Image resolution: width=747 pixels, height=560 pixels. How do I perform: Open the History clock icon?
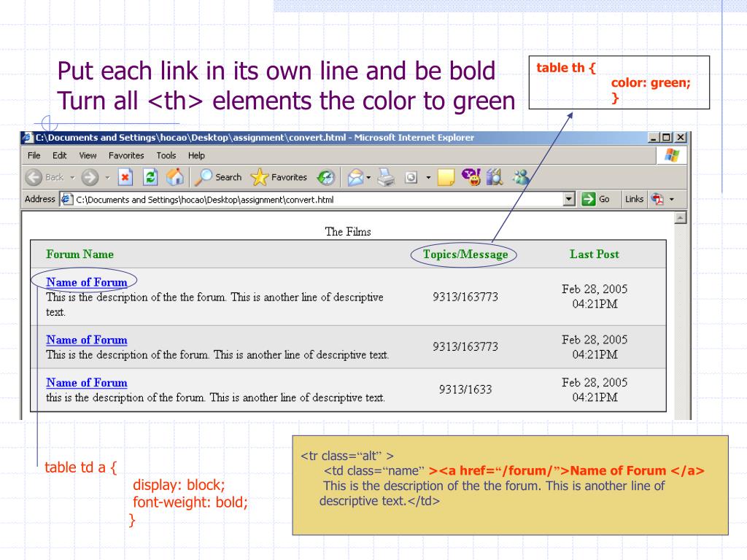326,177
